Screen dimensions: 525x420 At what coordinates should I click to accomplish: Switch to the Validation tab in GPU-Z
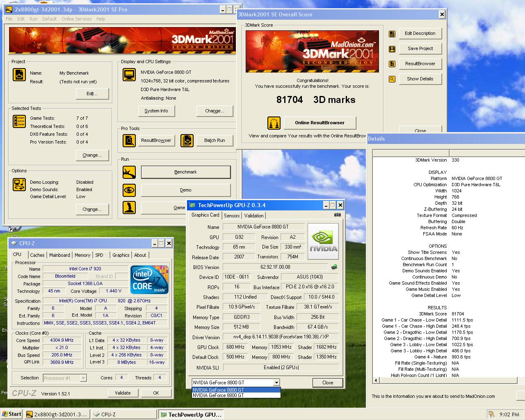click(254, 216)
